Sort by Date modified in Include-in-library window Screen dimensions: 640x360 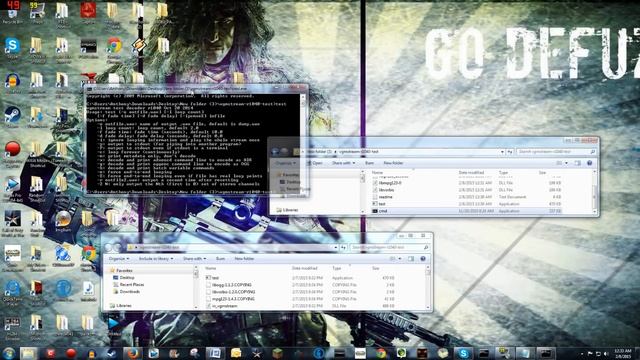[x=304, y=268]
